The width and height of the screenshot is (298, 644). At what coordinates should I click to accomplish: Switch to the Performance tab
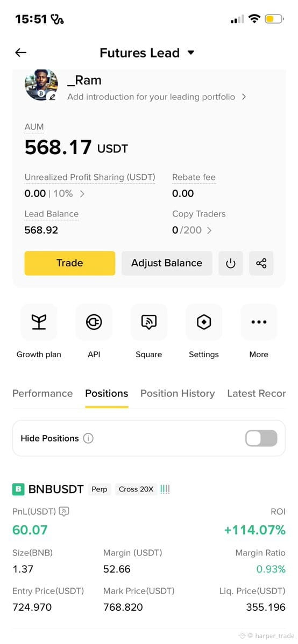(x=42, y=394)
